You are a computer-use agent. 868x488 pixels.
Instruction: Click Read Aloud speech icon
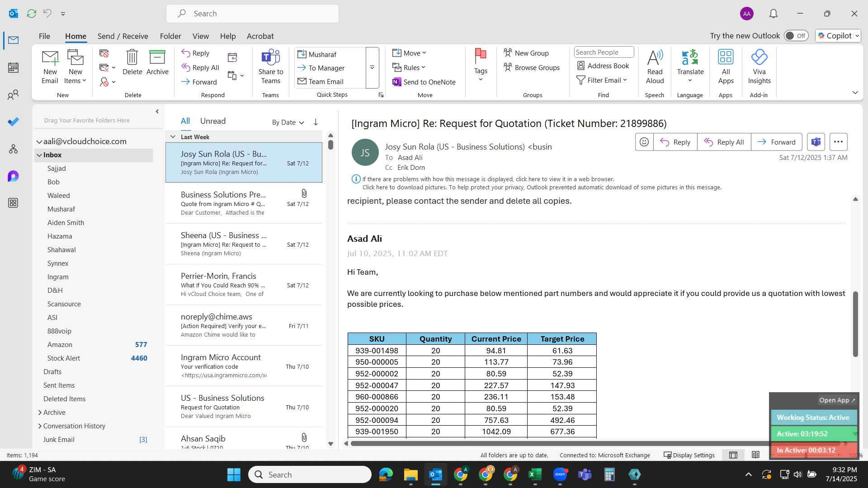[x=655, y=67]
